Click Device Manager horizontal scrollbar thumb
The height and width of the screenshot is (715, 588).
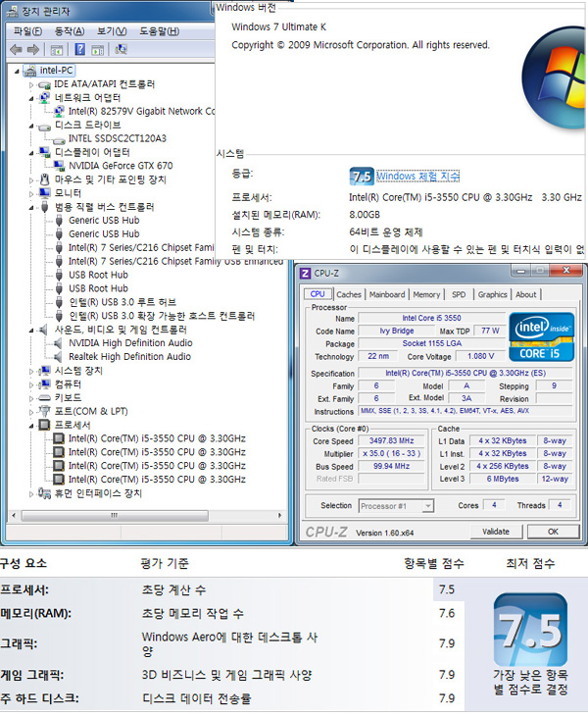(x=115, y=515)
